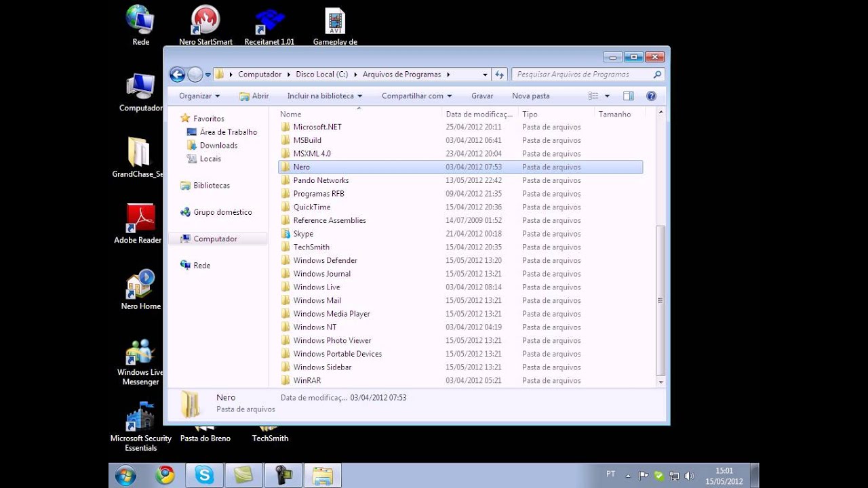The image size is (868, 488).
Task: Click the refresh button beside address bar
Action: (x=500, y=75)
